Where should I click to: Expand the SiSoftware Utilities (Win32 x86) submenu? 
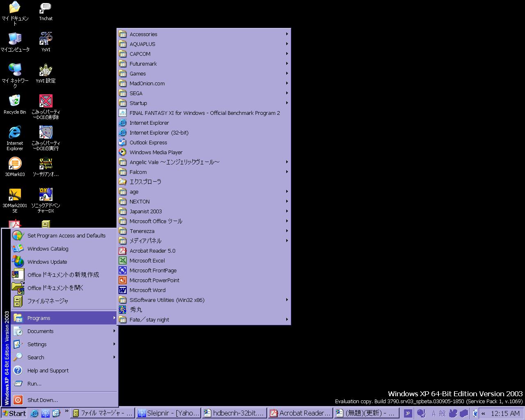pyautogui.click(x=204, y=300)
